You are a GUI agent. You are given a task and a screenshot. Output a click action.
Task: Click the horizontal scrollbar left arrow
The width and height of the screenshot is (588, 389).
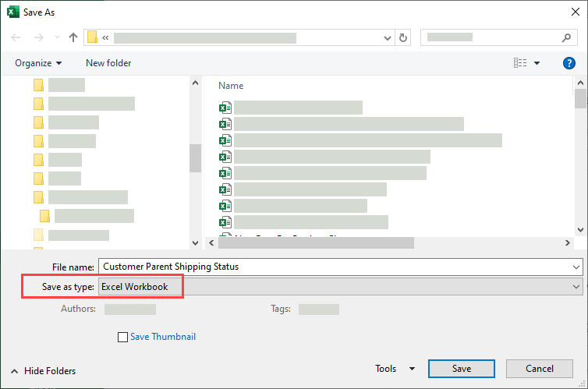coord(211,243)
